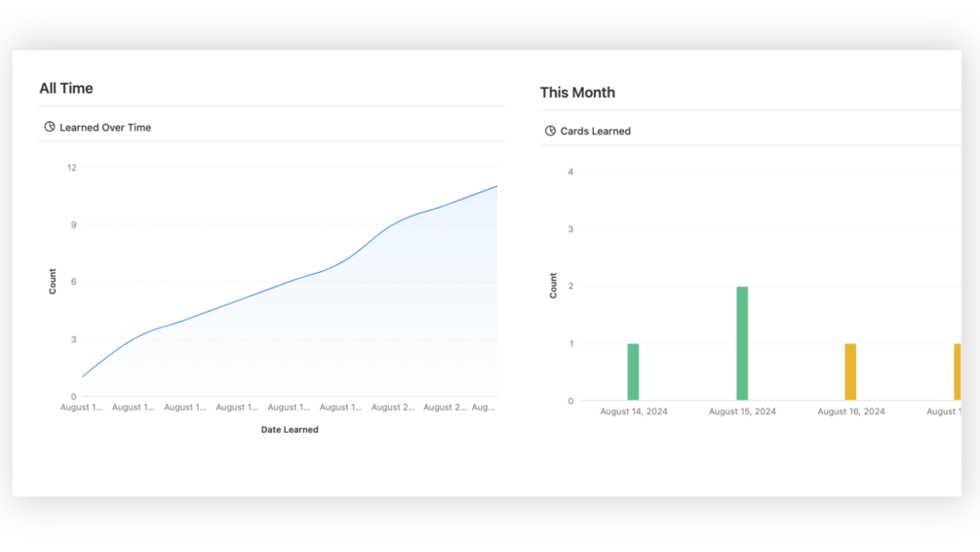The width and height of the screenshot is (980, 552).
Task: Click the August 14, 2024 axis label
Action: (x=634, y=412)
